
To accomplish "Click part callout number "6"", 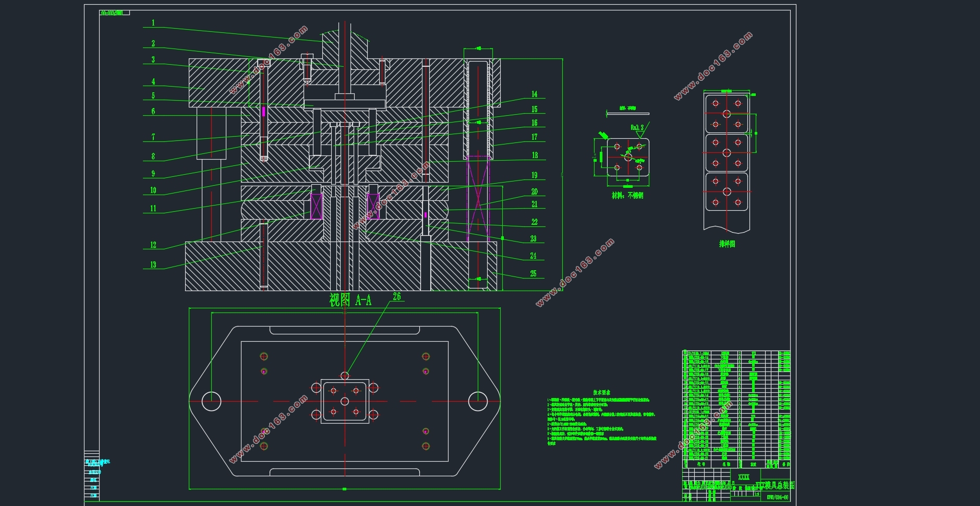I will click(x=153, y=112).
